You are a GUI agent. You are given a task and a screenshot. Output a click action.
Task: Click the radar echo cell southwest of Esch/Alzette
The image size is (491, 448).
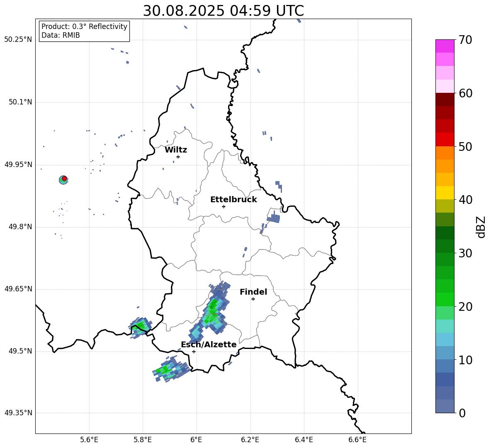tap(171, 369)
